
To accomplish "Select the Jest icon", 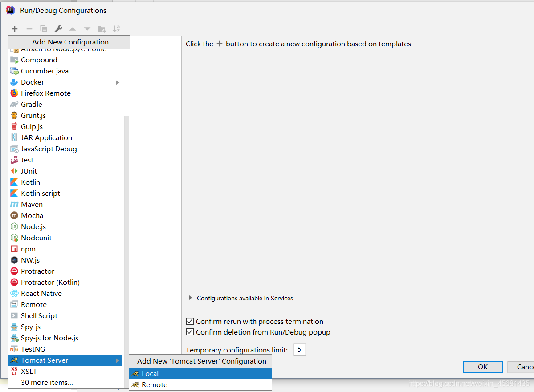I will click(x=14, y=160).
